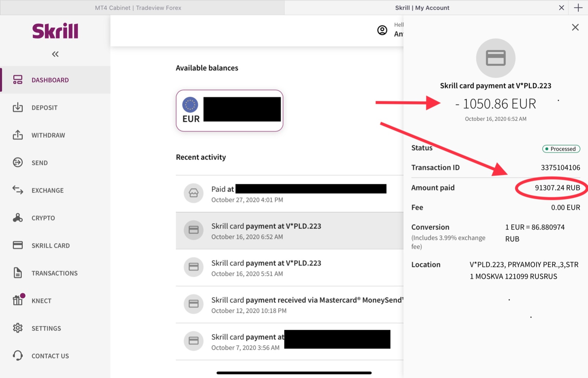Open the Deposit icon in sidebar
The height and width of the screenshot is (378, 588).
click(x=18, y=107)
